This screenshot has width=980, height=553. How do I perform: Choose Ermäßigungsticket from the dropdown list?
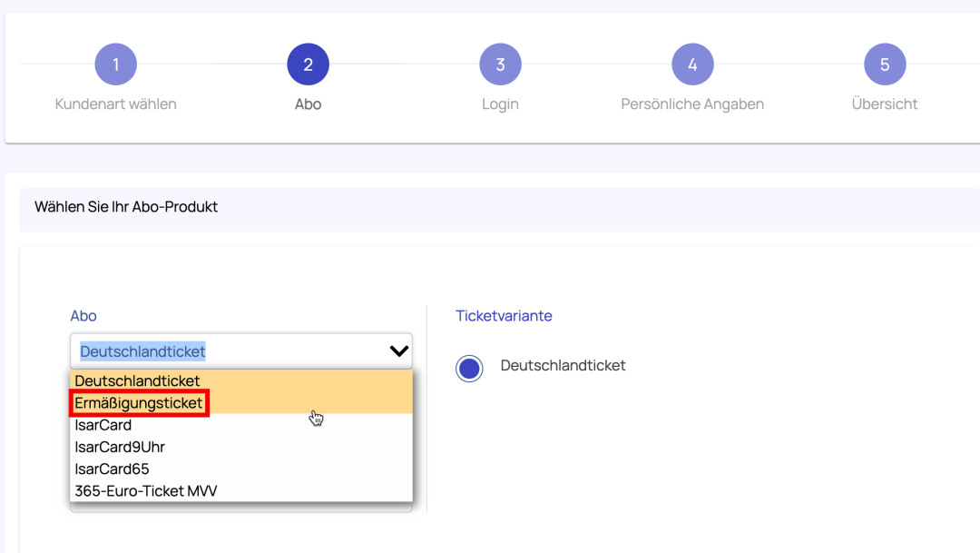[241, 403]
